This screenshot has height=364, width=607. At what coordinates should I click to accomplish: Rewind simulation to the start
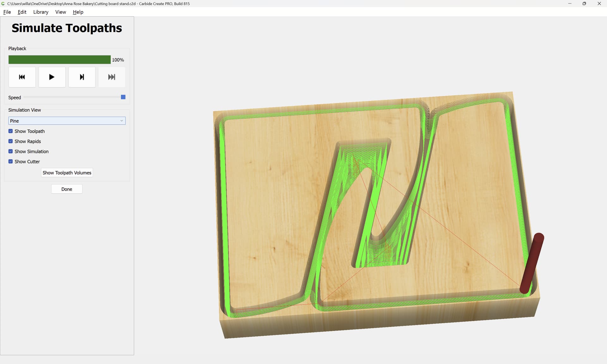coord(22,77)
